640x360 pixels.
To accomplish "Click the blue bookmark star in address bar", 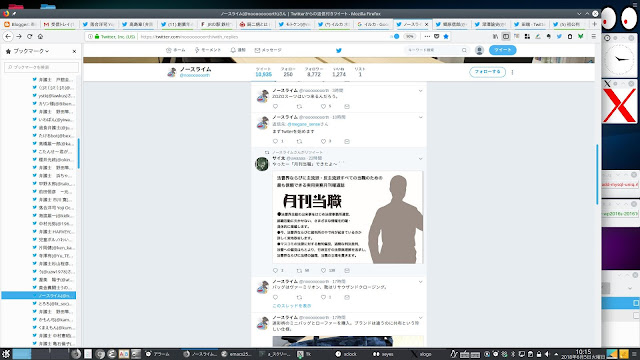I will coord(446,36).
